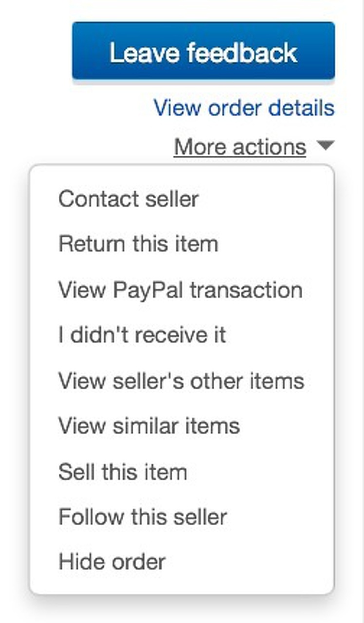The height and width of the screenshot is (623, 364).
Task: Choose Return this item option
Action: [x=138, y=244]
